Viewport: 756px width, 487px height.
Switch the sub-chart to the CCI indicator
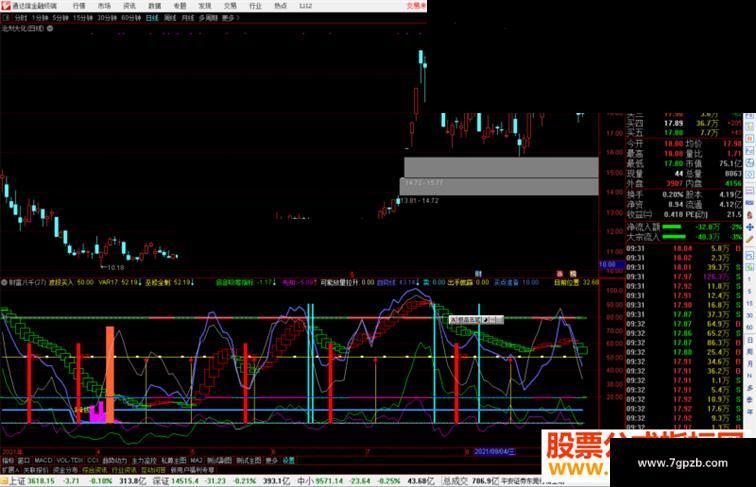93,460
